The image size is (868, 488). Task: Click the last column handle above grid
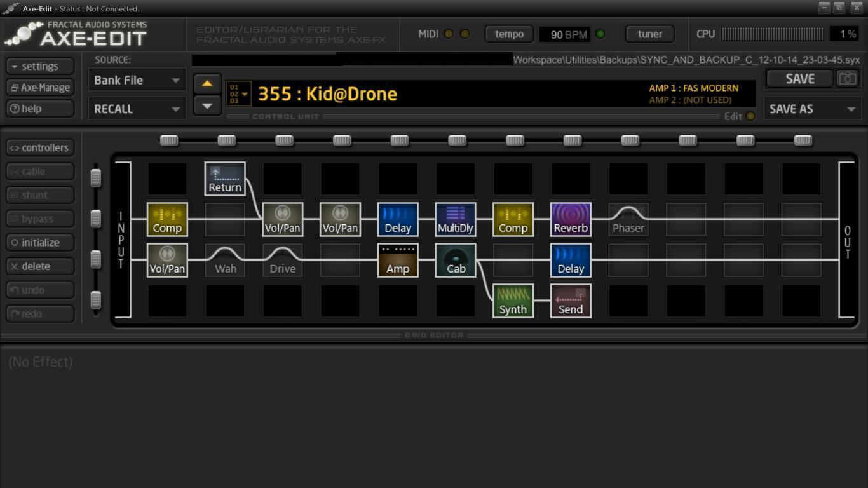point(803,140)
